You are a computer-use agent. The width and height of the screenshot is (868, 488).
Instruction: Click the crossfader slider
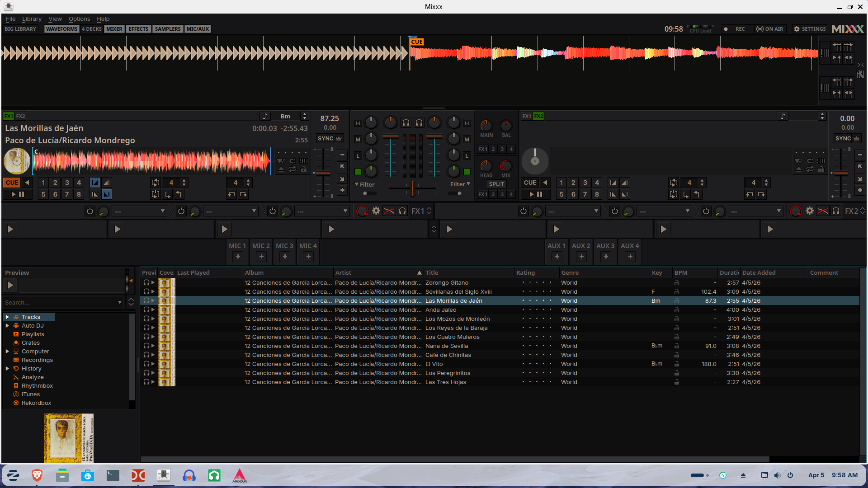click(x=412, y=188)
